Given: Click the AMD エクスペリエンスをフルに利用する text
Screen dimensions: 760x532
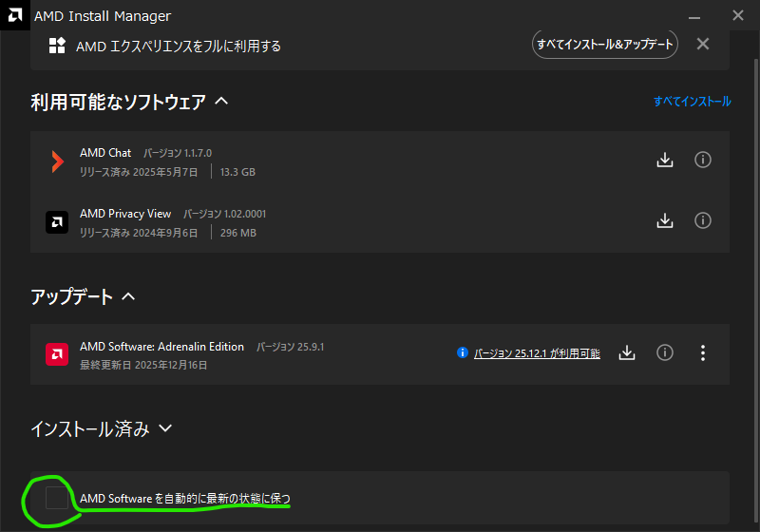Looking at the screenshot, I should (x=179, y=46).
